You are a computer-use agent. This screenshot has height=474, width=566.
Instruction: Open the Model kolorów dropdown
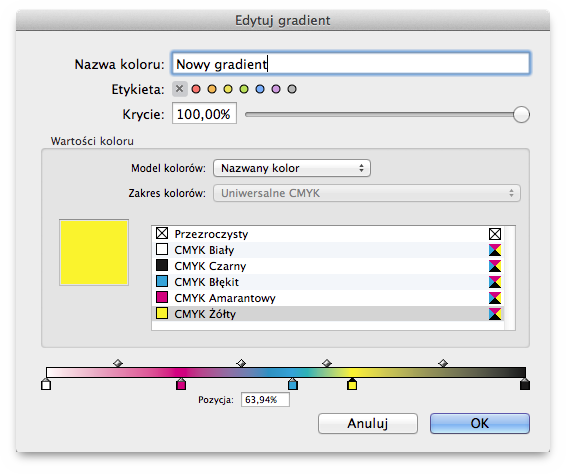pyautogui.click(x=292, y=168)
